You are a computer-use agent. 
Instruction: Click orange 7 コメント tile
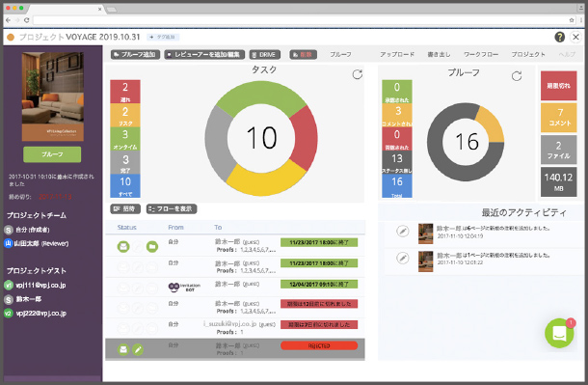coord(559,118)
